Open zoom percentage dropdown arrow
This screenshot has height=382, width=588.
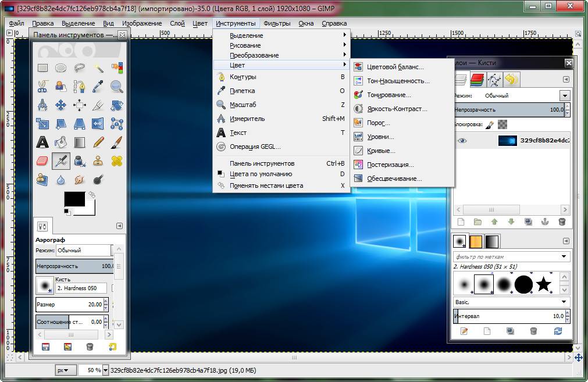point(105,370)
